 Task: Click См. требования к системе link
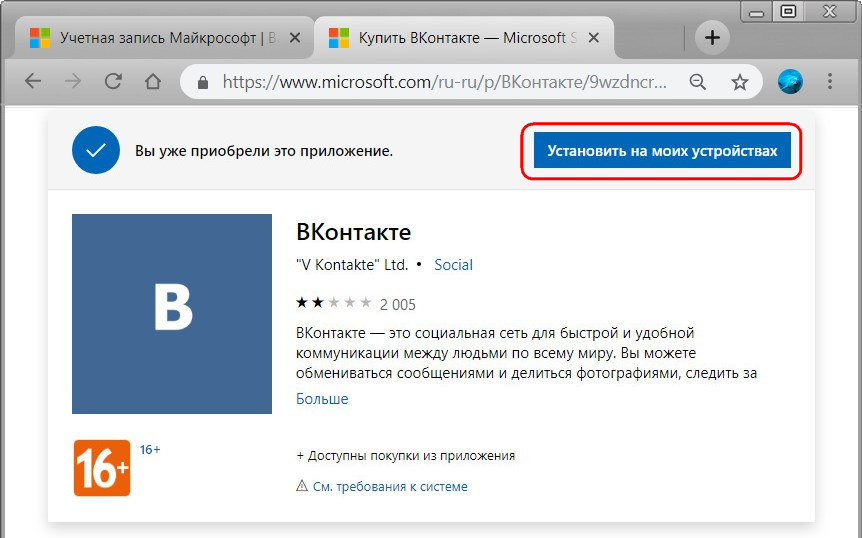pos(389,487)
